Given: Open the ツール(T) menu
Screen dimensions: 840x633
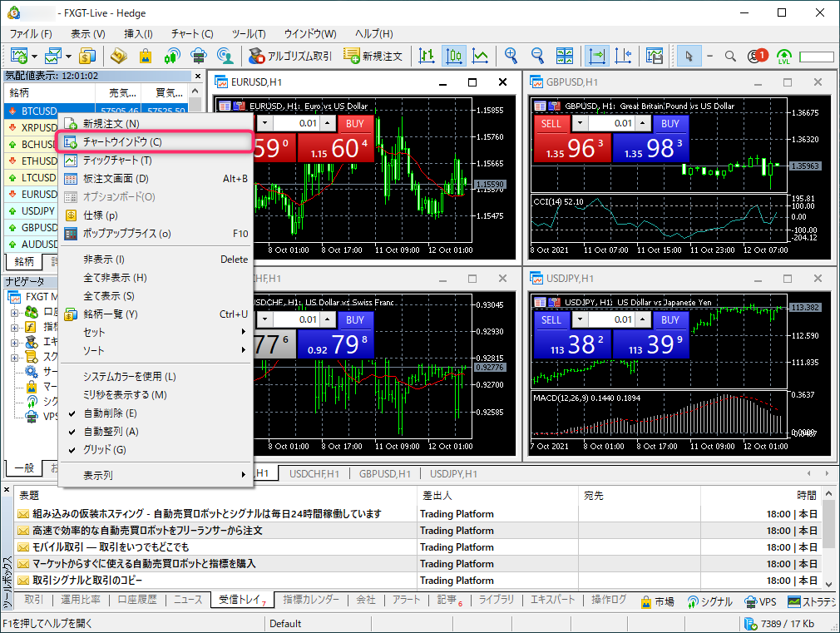Looking at the screenshot, I should point(249,34).
